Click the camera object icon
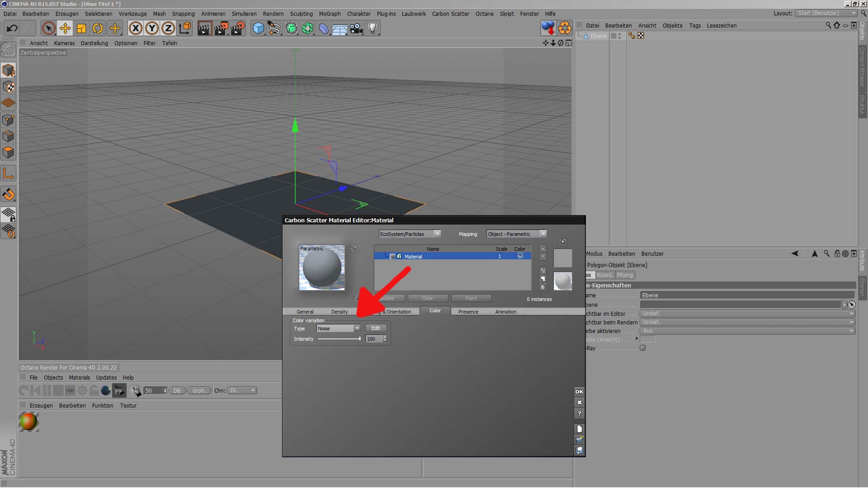This screenshot has width=868, height=488. click(x=356, y=28)
